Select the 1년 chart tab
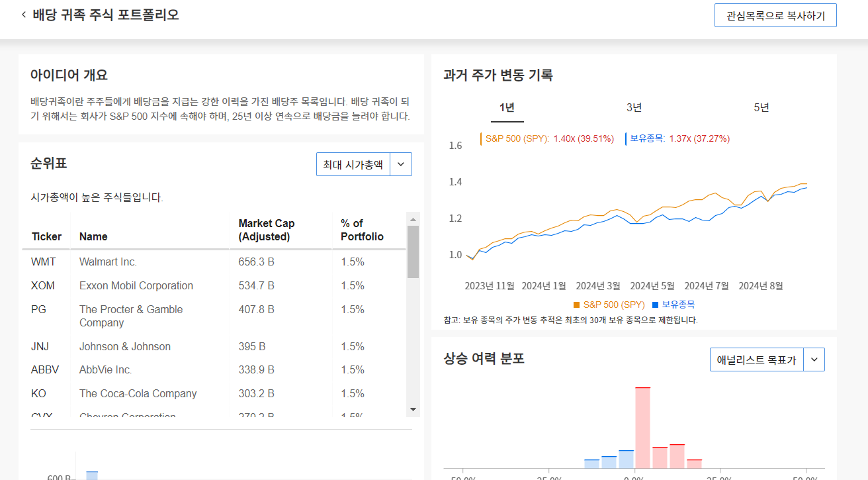The height and width of the screenshot is (480, 868). pyautogui.click(x=507, y=107)
